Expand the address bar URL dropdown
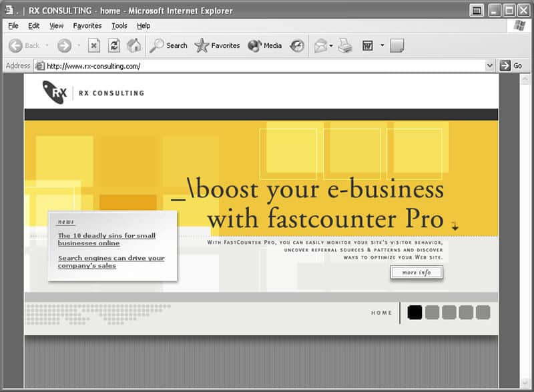The width and height of the screenshot is (534, 392). [x=489, y=65]
